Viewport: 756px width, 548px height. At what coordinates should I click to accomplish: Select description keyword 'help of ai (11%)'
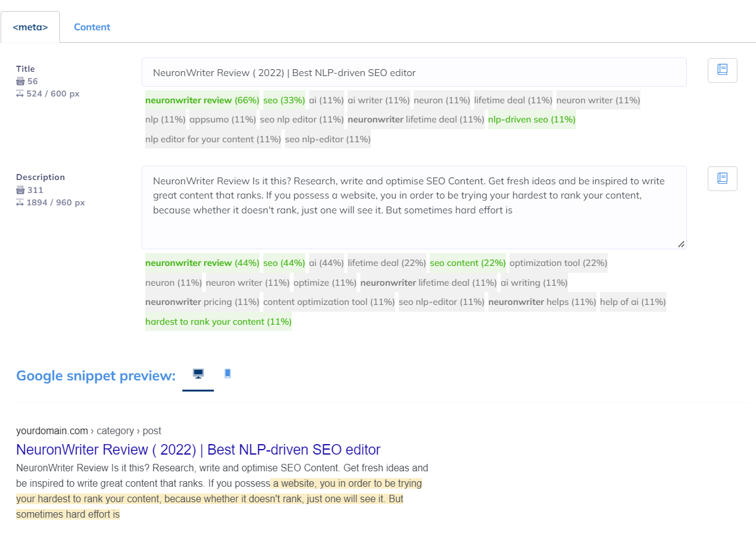633,302
